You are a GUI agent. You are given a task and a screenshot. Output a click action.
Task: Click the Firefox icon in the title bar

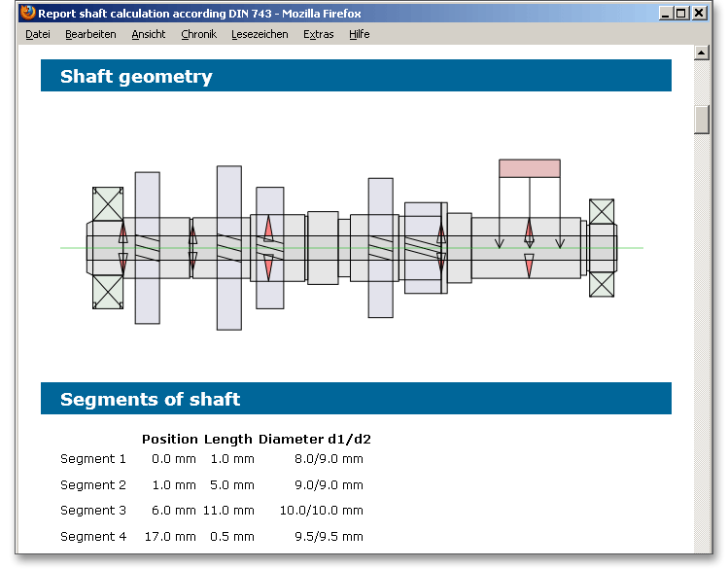(27, 13)
